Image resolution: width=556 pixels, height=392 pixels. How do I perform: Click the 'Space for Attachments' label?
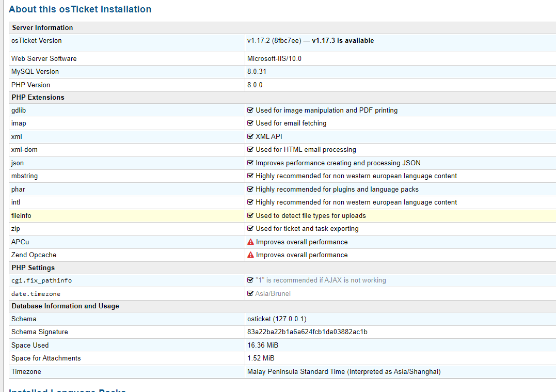click(46, 358)
